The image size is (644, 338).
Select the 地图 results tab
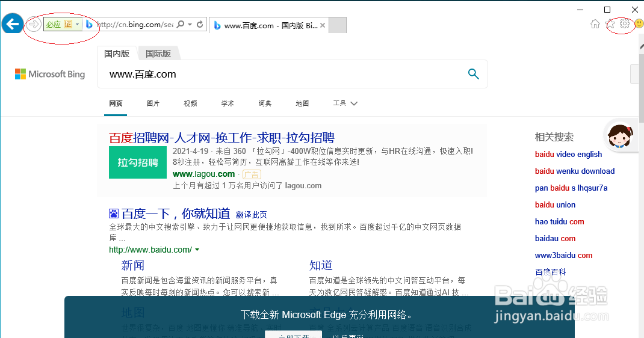pyautogui.click(x=302, y=104)
